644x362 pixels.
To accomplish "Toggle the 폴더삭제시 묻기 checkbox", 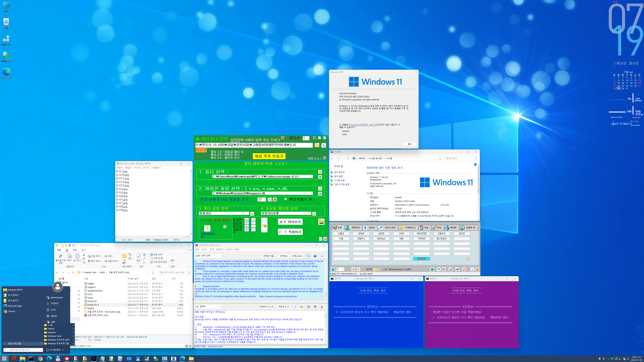I will pos(285,199).
